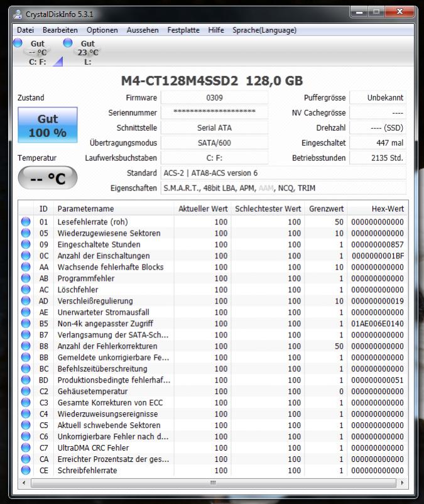Click the right arrow of the horizontal scrollbar
The image size is (424, 504).
402,483
